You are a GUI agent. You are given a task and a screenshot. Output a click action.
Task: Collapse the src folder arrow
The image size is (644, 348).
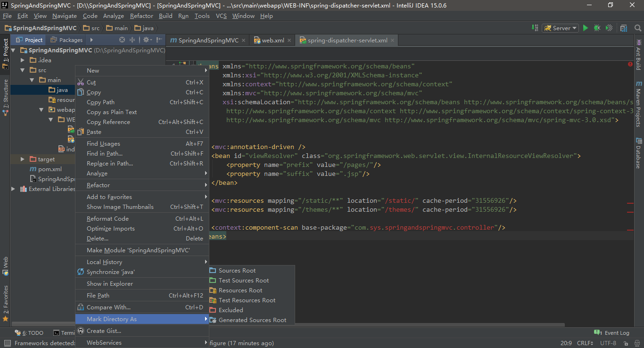pos(23,70)
